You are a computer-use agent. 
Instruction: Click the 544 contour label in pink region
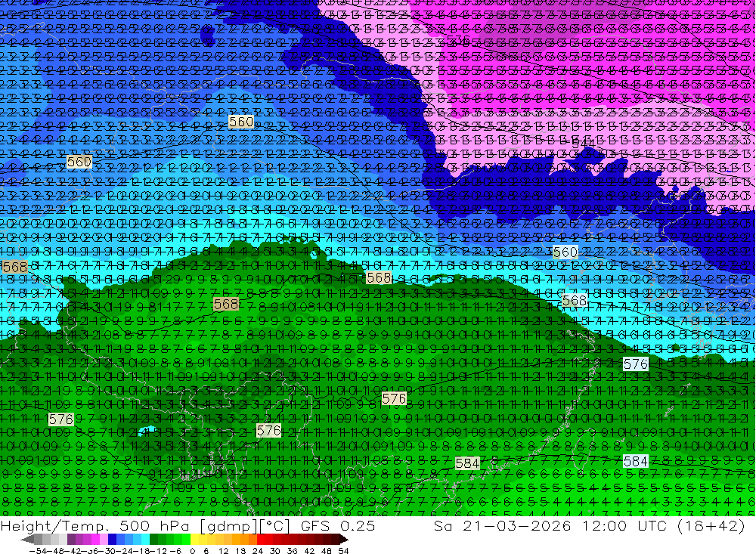click(x=583, y=143)
